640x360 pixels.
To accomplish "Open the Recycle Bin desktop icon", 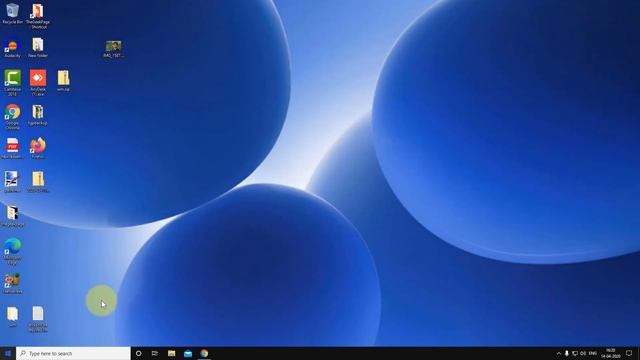I will (12, 13).
